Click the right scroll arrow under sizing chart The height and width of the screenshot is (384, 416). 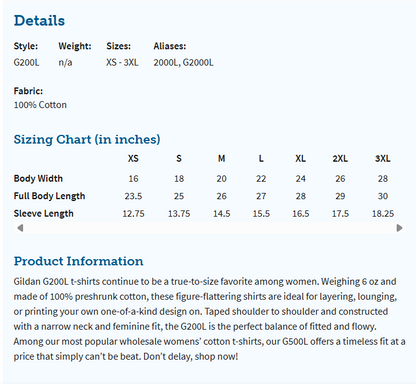[399, 228]
